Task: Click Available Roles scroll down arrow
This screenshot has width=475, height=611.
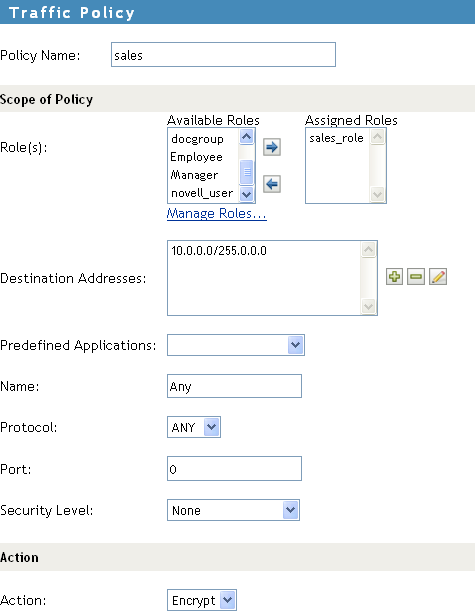Action: click(x=246, y=194)
